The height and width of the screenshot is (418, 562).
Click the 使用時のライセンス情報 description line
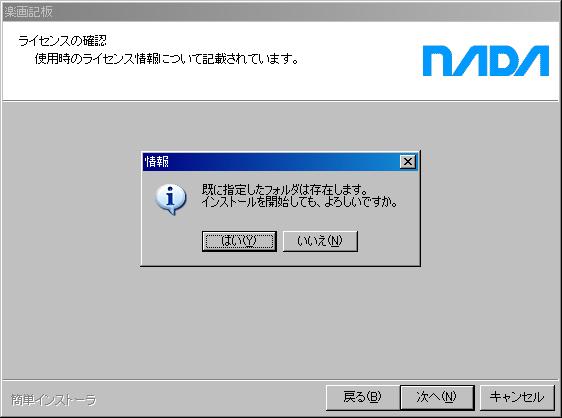tap(167, 58)
